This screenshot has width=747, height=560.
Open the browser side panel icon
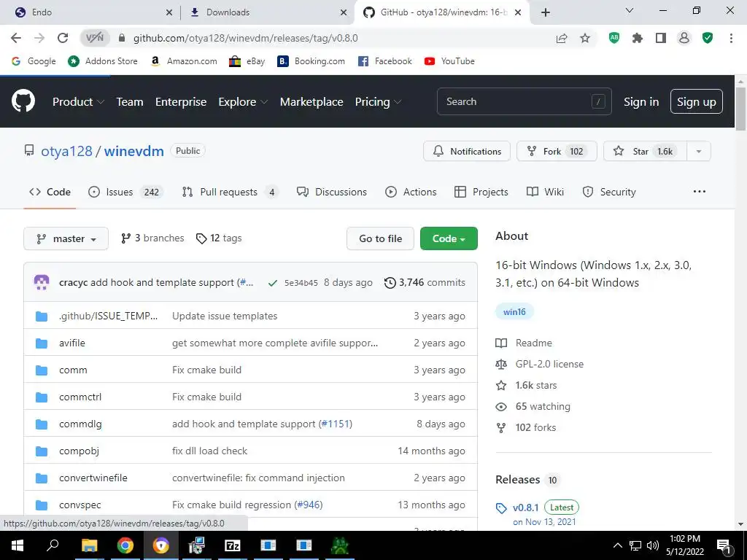[x=661, y=38]
